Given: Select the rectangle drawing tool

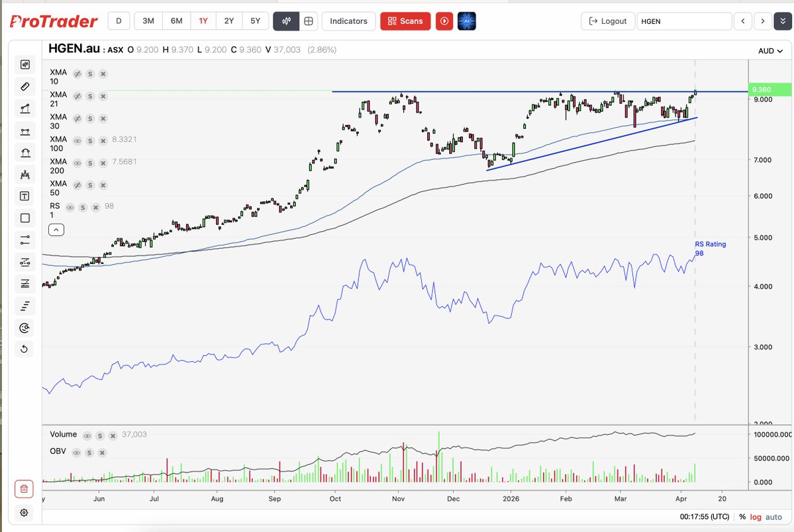Looking at the screenshot, I should pos(25,218).
